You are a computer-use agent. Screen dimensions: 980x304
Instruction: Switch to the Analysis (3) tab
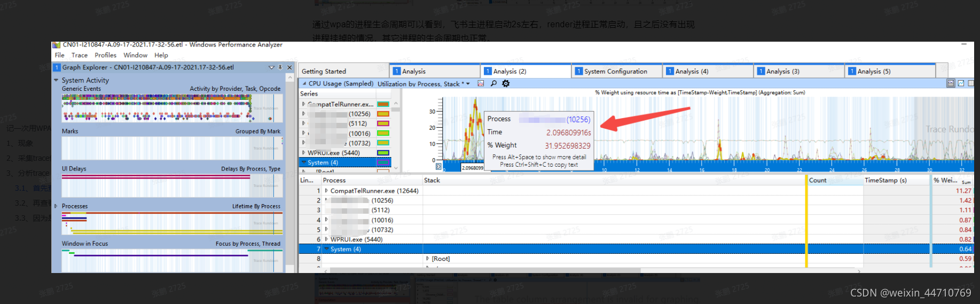pos(799,71)
